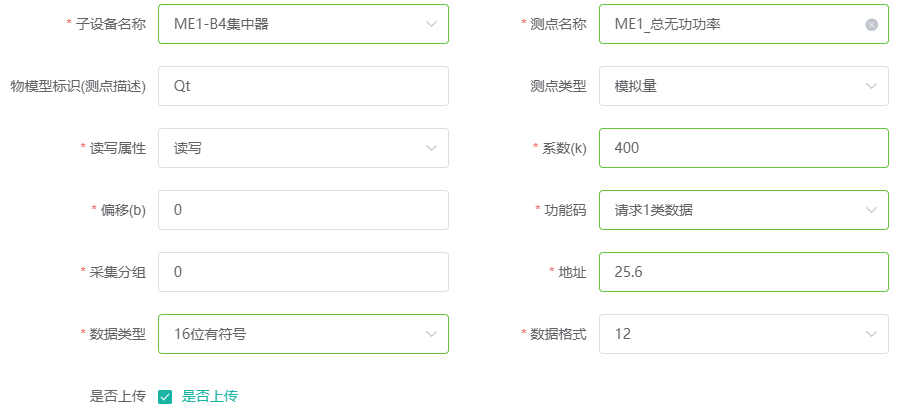Open the data format dropdown showing 12
The image size is (901, 412).
click(744, 334)
